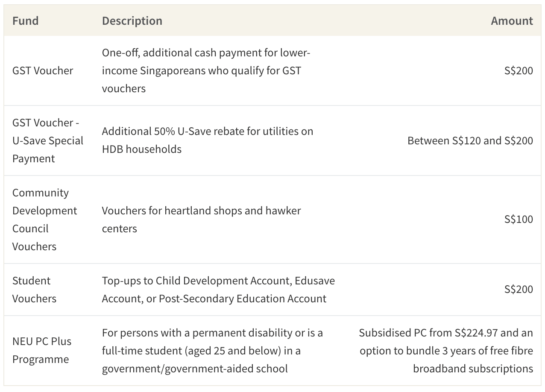Click the Description column header
The width and height of the screenshot is (545, 392).
132,20
